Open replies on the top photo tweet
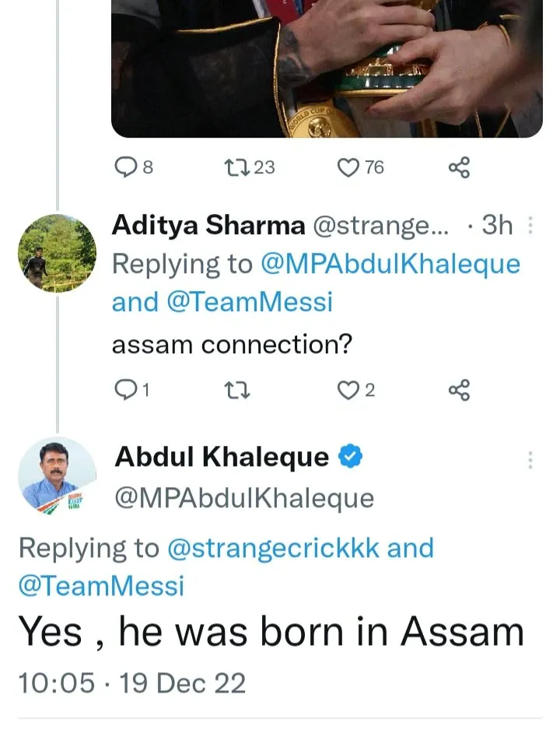 (134, 167)
